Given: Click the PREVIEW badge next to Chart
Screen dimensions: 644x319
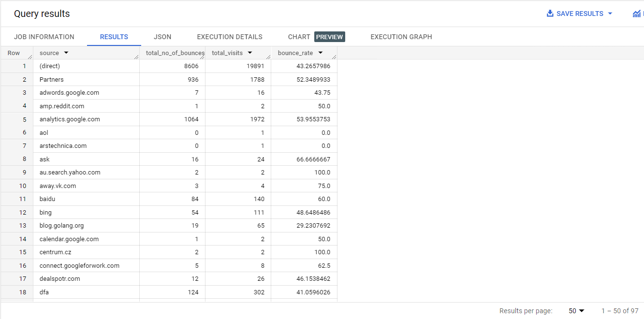Looking at the screenshot, I should (329, 37).
